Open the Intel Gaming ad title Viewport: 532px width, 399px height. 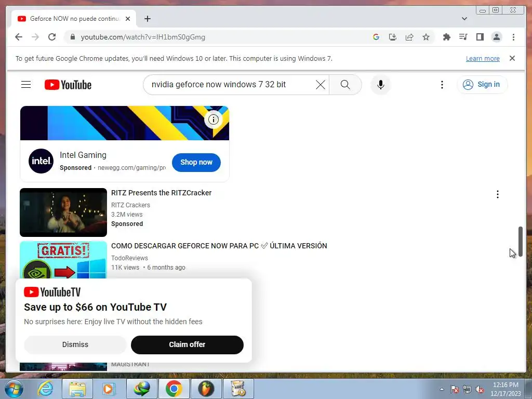[83, 155]
